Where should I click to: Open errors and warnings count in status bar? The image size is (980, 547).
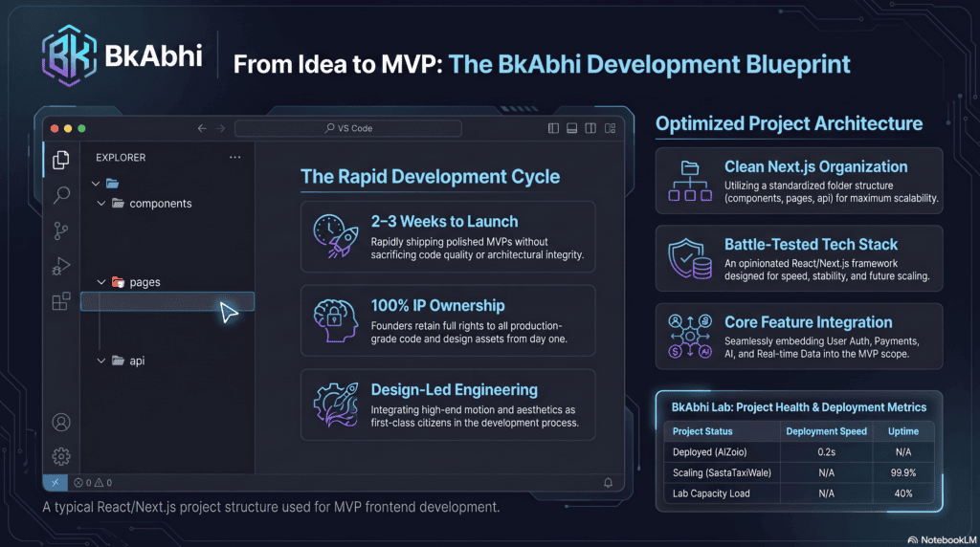coord(93,483)
